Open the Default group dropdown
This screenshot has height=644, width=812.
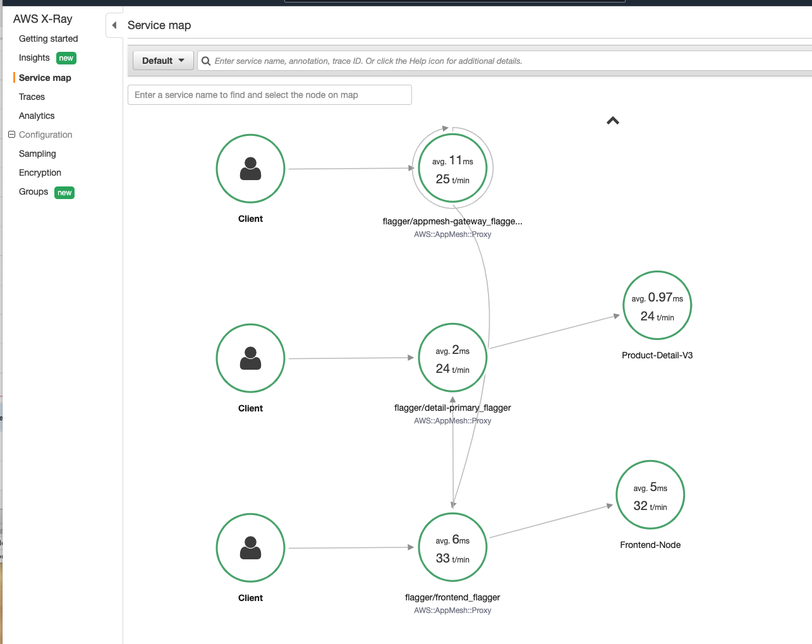click(x=163, y=61)
